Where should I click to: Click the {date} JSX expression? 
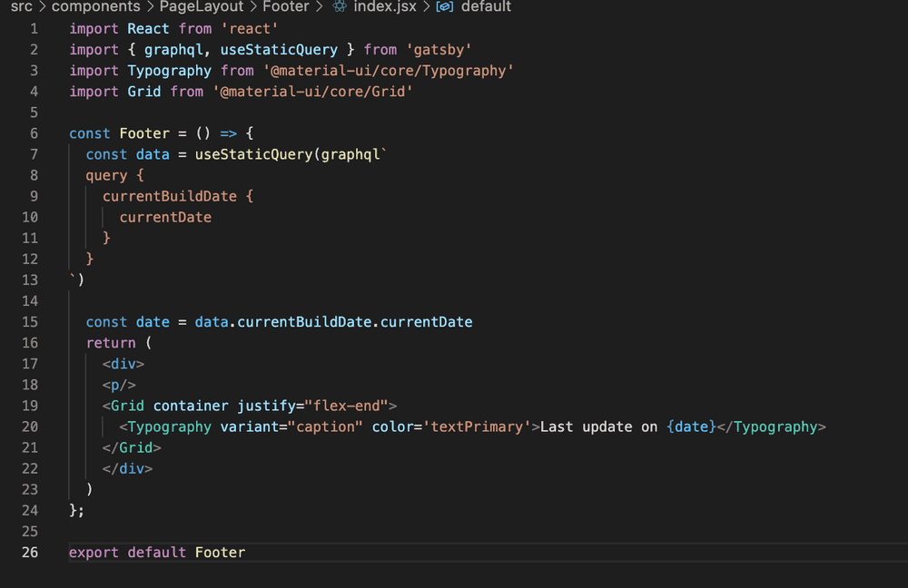[x=691, y=426]
